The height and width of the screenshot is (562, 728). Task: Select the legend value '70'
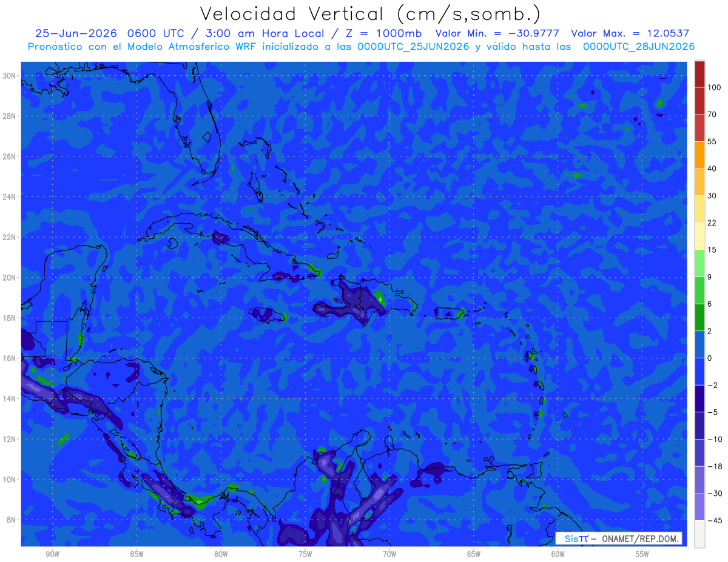712,115
